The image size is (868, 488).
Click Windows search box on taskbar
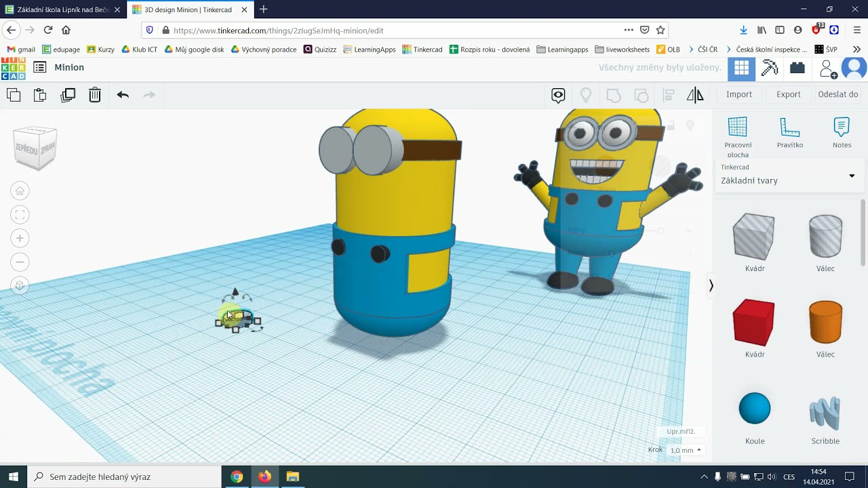pos(124,476)
